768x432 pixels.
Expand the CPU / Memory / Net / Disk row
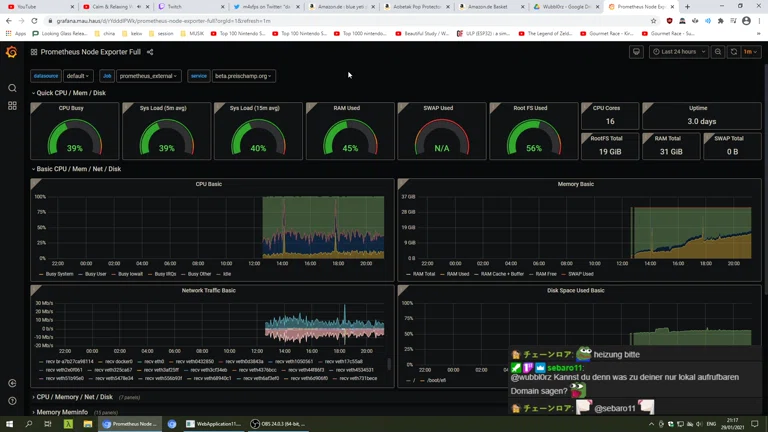pos(75,397)
